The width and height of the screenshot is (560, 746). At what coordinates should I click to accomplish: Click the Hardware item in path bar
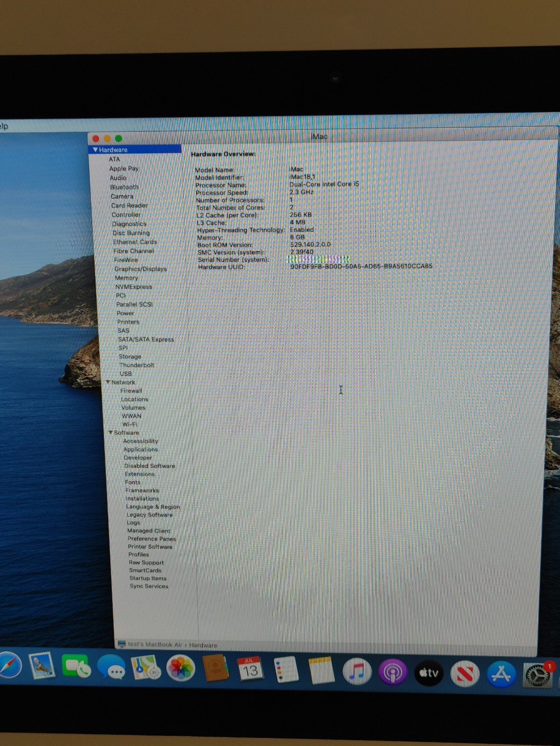pos(203,645)
